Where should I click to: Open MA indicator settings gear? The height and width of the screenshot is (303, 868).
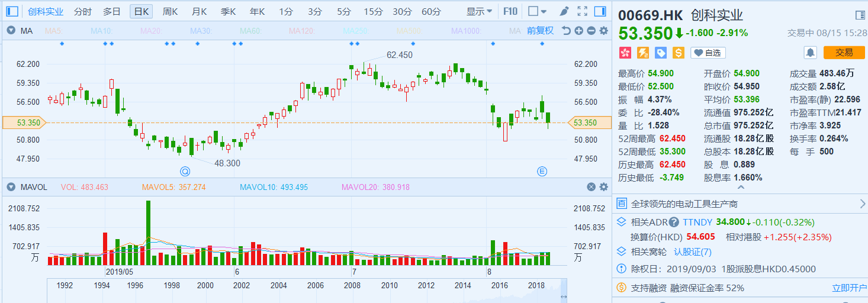pos(603,31)
